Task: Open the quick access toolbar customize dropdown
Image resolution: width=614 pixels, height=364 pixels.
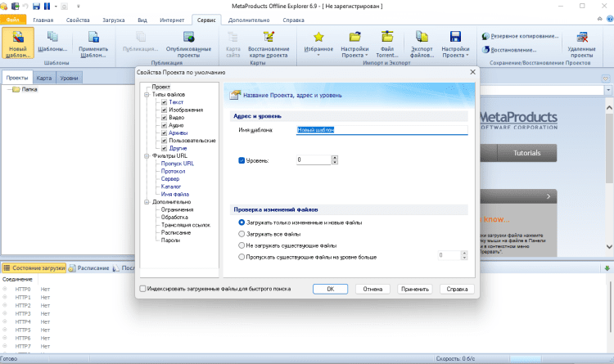Action: click(79, 7)
